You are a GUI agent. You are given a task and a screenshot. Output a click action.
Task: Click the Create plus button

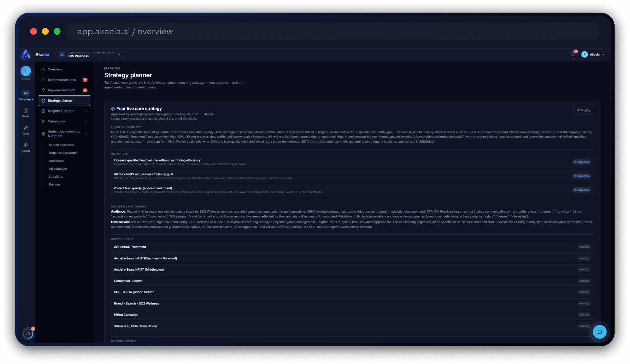click(x=26, y=71)
